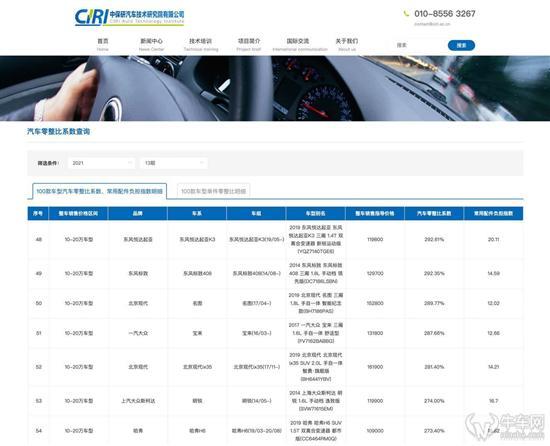Open 国际交流 International communication menu item

[x=300, y=45]
